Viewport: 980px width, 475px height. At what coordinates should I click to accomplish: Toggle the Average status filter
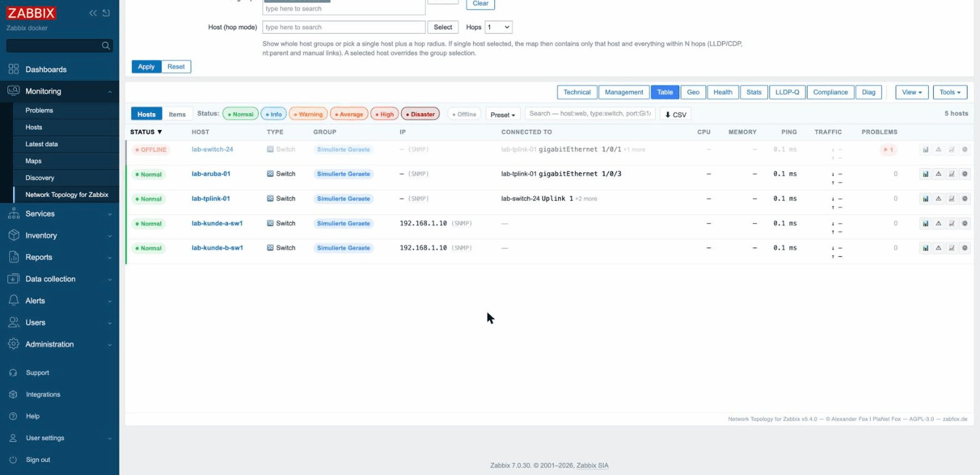tap(349, 114)
